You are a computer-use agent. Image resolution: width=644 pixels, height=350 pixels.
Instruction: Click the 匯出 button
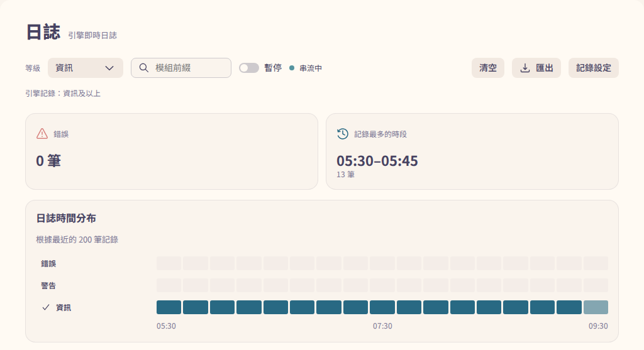[536, 68]
